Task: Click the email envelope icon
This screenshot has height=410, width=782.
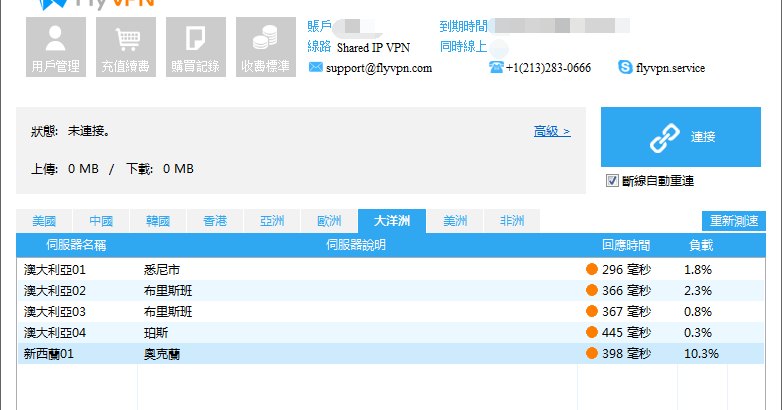Action: [x=315, y=67]
